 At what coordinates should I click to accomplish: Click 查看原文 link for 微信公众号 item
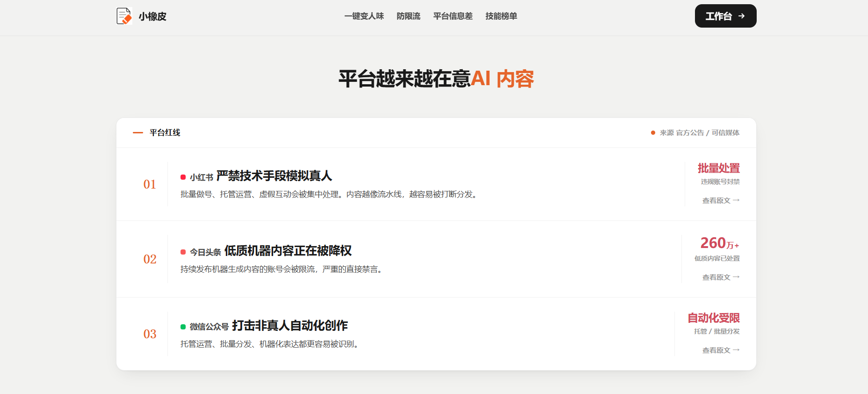tap(721, 350)
